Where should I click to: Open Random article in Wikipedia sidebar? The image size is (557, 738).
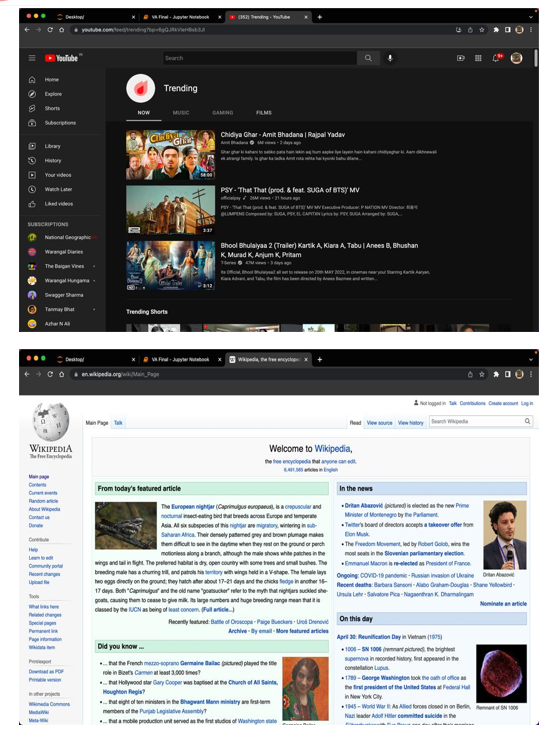[43, 501]
